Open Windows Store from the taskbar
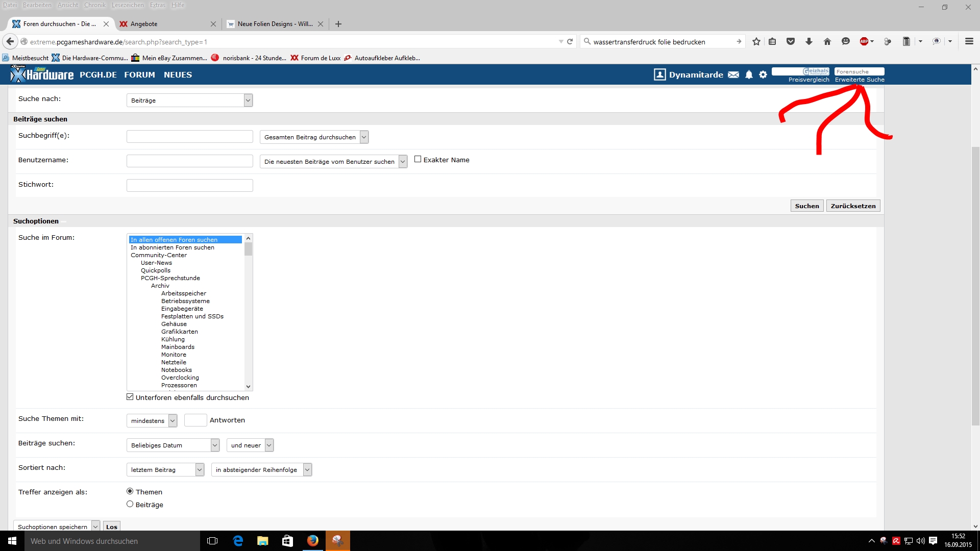The width and height of the screenshot is (980, 551). [288, 541]
